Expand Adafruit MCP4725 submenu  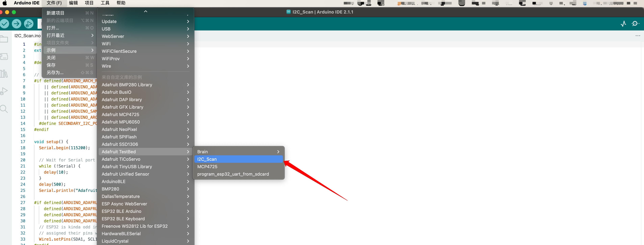[x=145, y=115]
